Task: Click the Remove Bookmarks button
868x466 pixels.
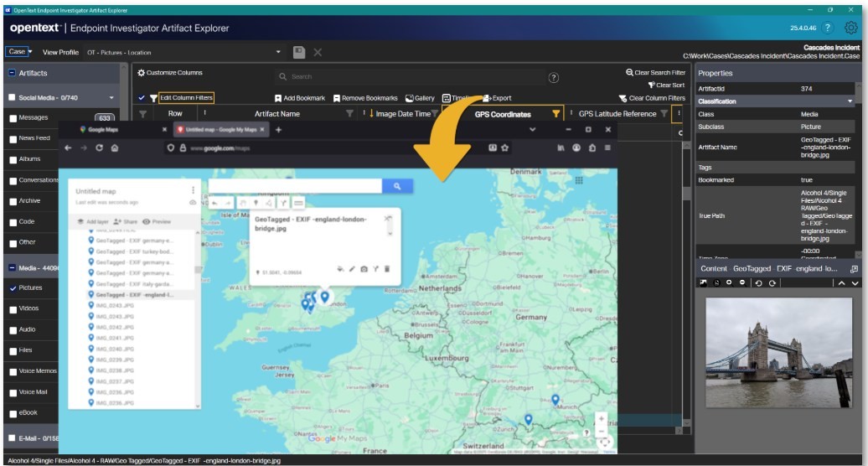Action: tap(364, 98)
